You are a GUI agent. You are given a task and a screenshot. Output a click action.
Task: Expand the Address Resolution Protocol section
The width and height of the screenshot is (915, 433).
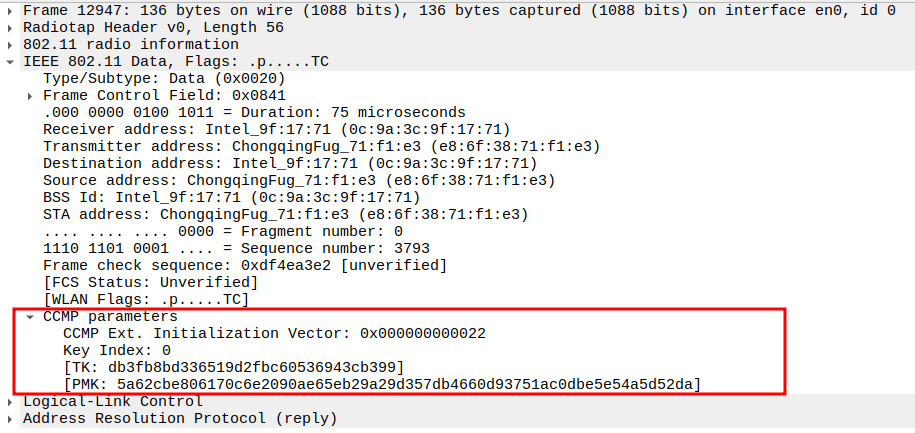(x=11, y=419)
